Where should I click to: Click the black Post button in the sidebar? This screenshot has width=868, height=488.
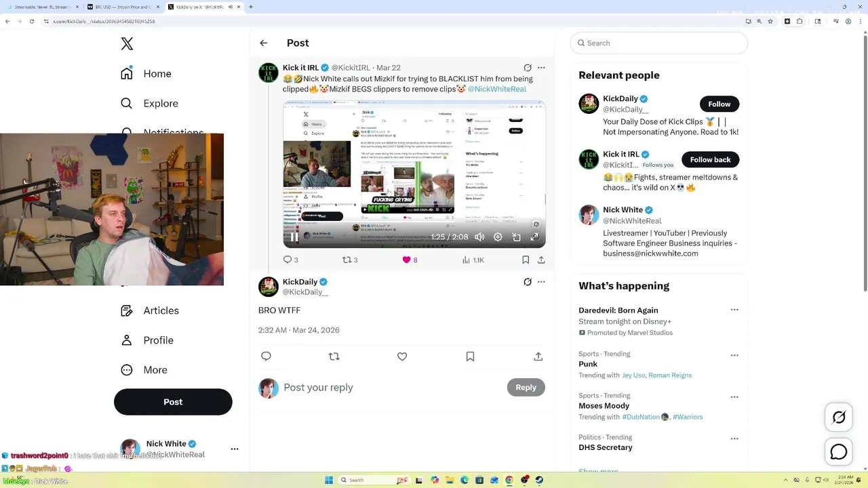coord(173,402)
